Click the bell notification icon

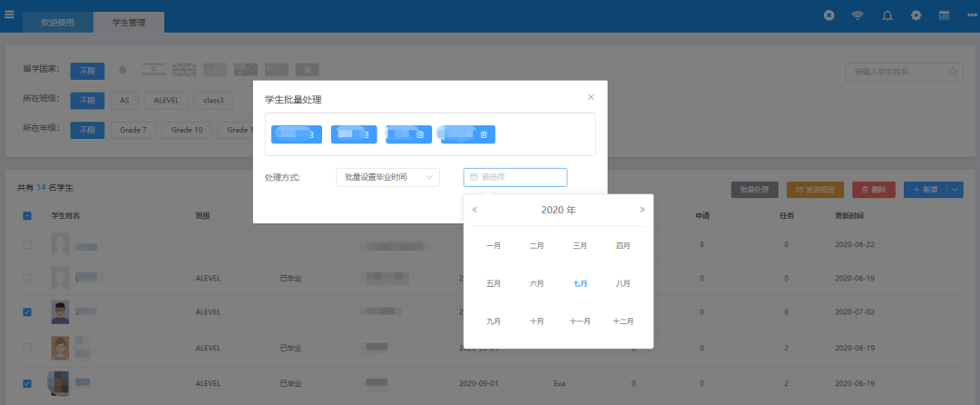coord(887,15)
